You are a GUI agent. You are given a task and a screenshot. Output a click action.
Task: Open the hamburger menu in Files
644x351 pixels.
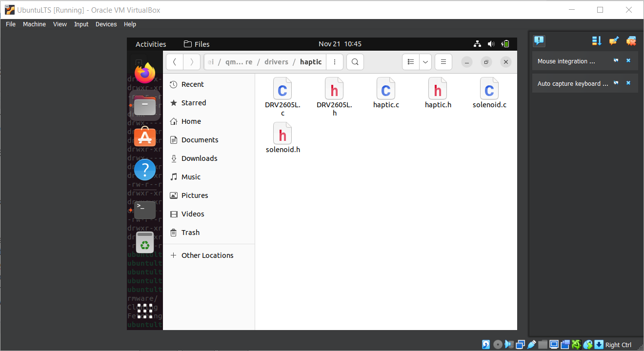pyautogui.click(x=443, y=62)
